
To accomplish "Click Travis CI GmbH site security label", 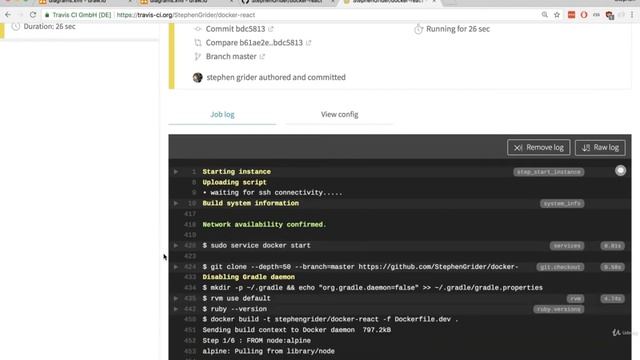I will click(78, 15).
